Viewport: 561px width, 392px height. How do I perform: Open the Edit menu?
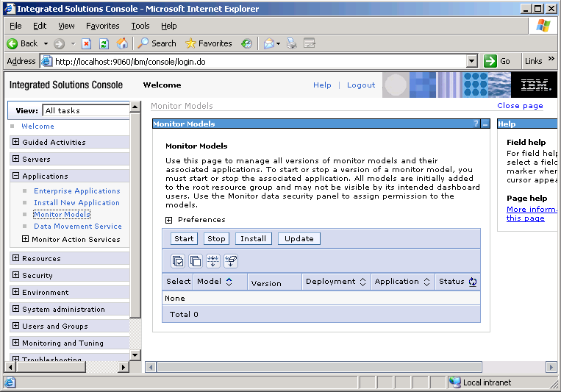[x=40, y=26]
